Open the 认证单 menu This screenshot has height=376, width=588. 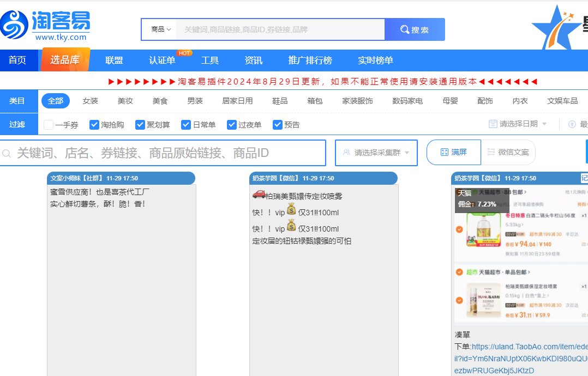pos(162,60)
